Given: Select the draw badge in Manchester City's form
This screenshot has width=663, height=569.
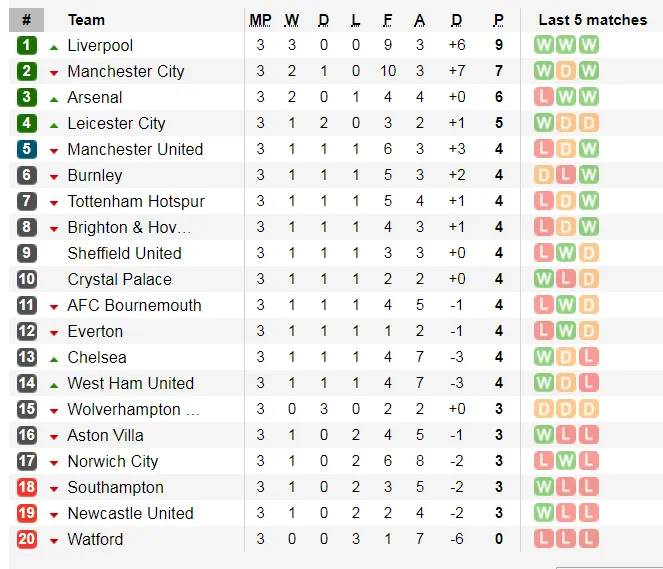Looking at the screenshot, I should pyautogui.click(x=566, y=71).
